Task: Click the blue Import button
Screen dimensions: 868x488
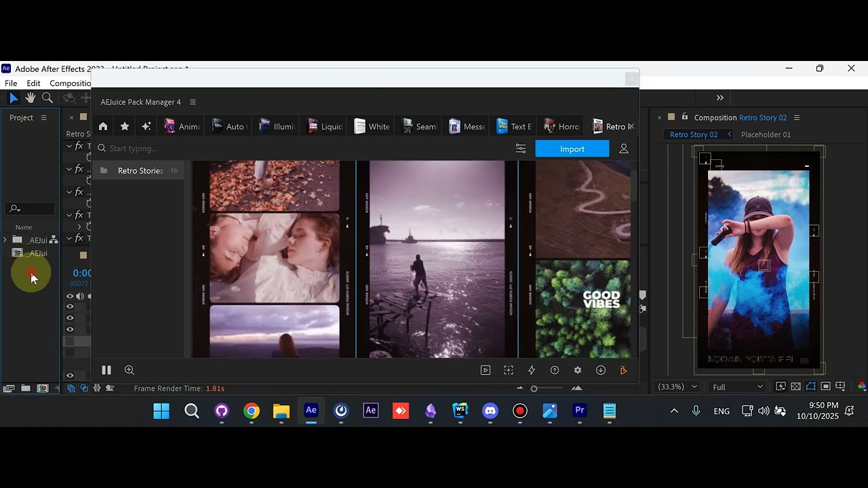Action: tap(572, 149)
